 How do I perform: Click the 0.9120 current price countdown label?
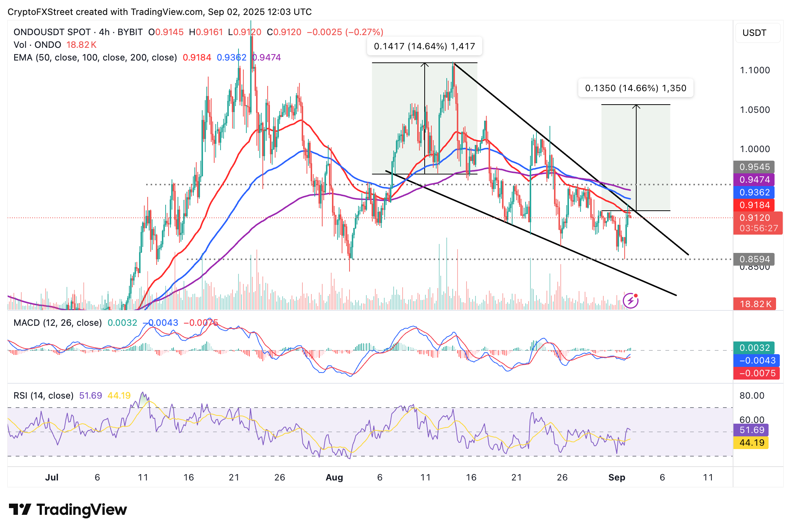coord(758,223)
